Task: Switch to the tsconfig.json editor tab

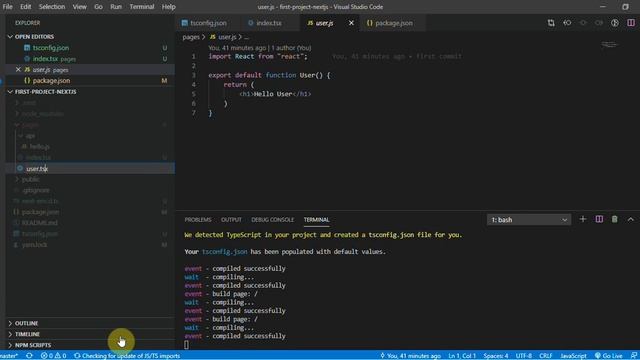Action: (x=208, y=23)
